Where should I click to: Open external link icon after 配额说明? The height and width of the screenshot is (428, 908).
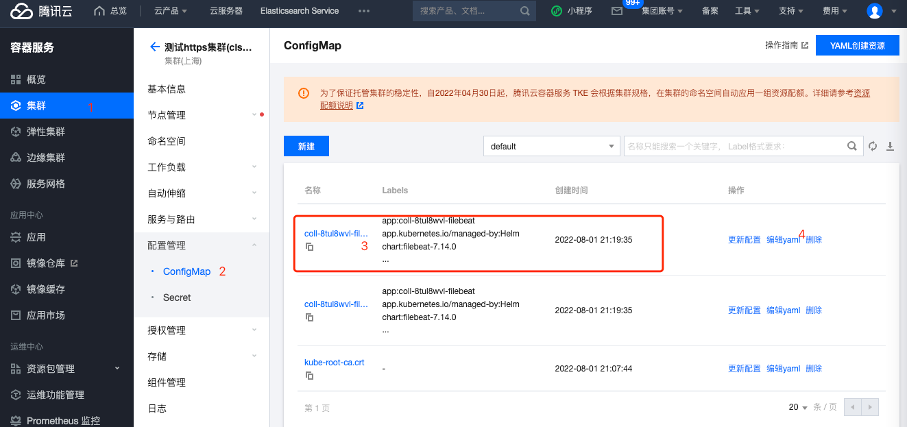click(x=360, y=106)
